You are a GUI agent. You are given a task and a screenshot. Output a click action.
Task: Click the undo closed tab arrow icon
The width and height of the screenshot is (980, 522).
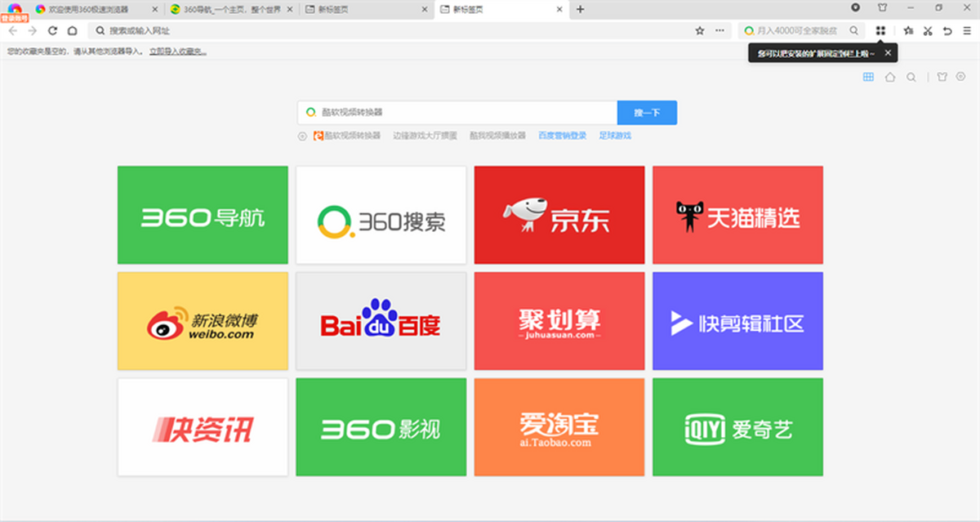click(947, 30)
